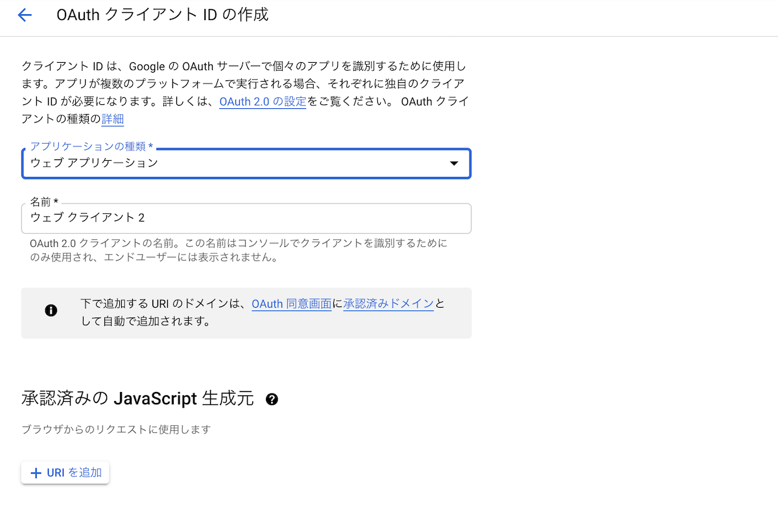Click the text ブラウザからのリクエストに使用します
Viewport: 778px width, 532px height.
(x=116, y=430)
